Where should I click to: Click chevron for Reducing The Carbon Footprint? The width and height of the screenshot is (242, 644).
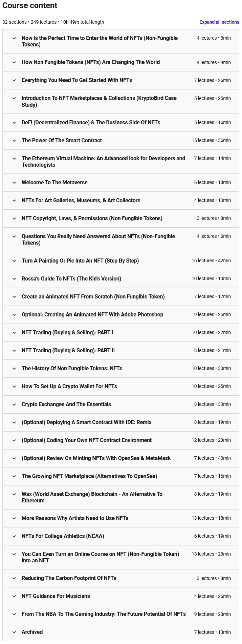[14, 578]
